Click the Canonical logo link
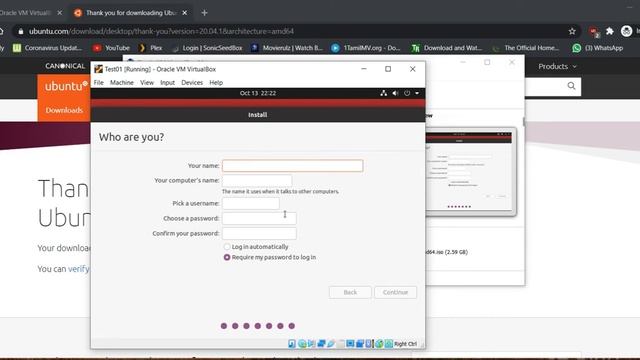Screen dimensions: 640x360 (65, 66)
